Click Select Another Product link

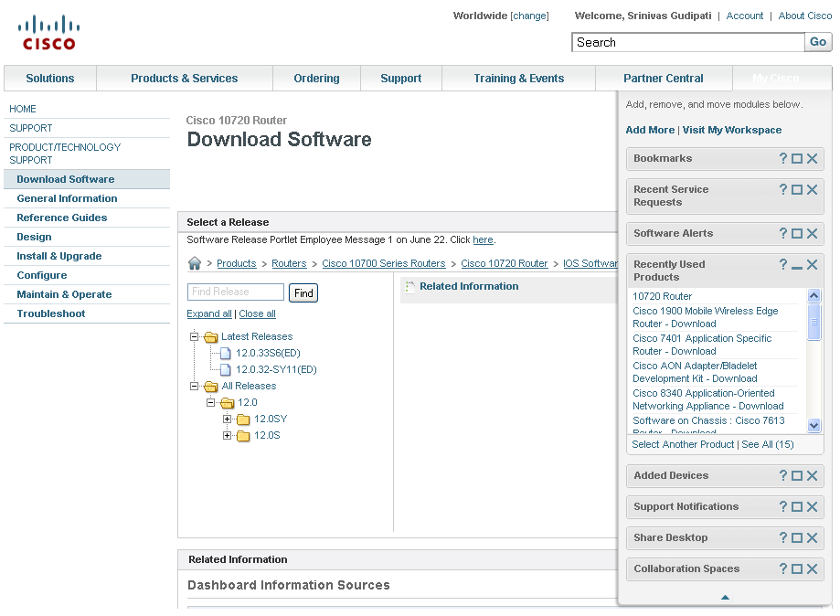683,444
